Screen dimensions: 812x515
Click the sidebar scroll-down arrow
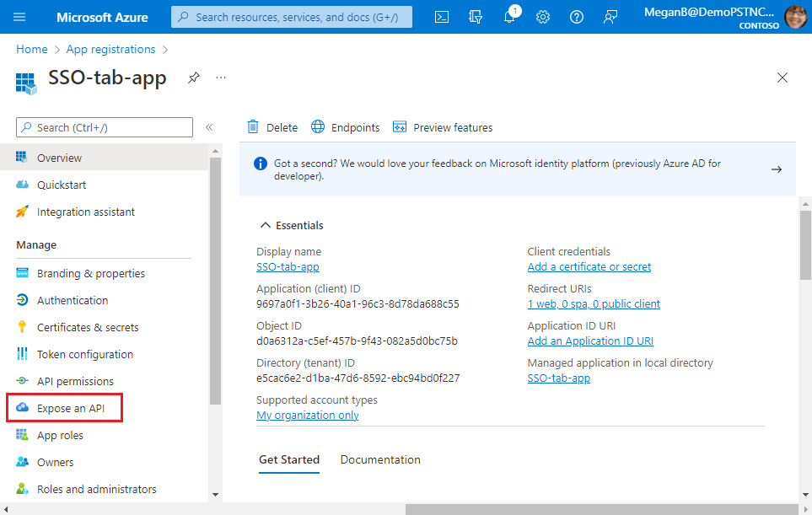(215, 495)
